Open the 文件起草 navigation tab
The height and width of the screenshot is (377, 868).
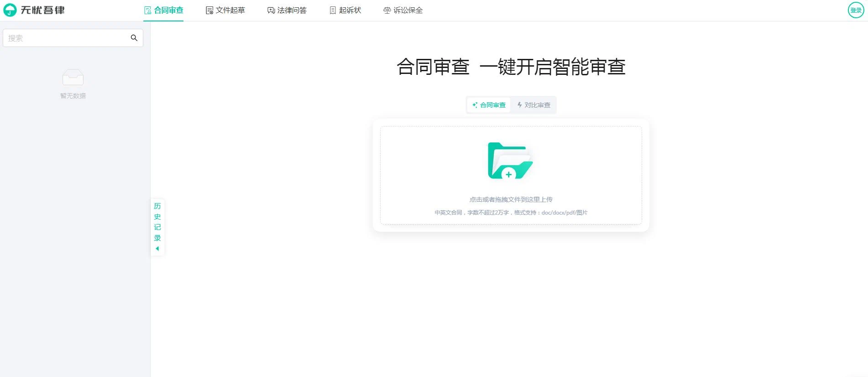(x=225, y=10)
